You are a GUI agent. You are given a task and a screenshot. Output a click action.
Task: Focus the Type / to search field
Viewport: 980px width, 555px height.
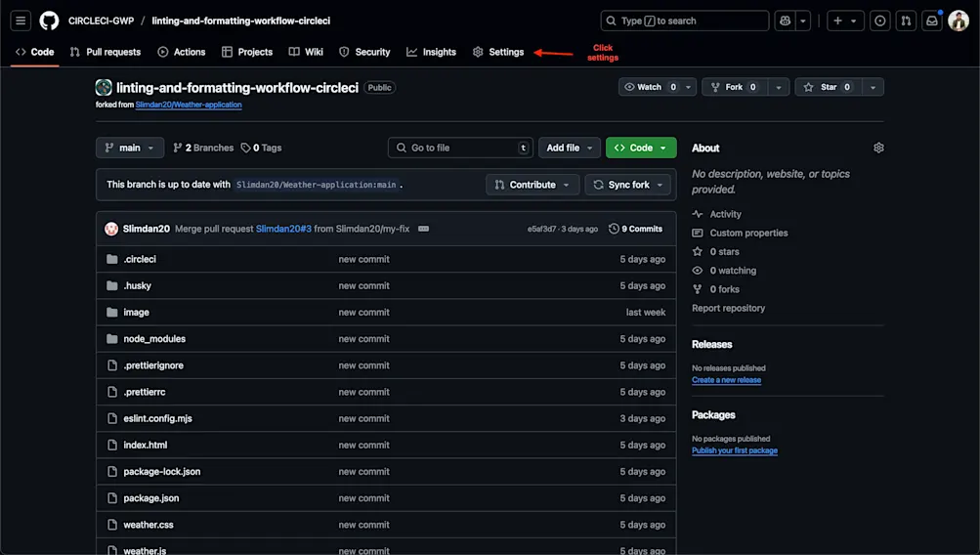[x=684, y=21]
